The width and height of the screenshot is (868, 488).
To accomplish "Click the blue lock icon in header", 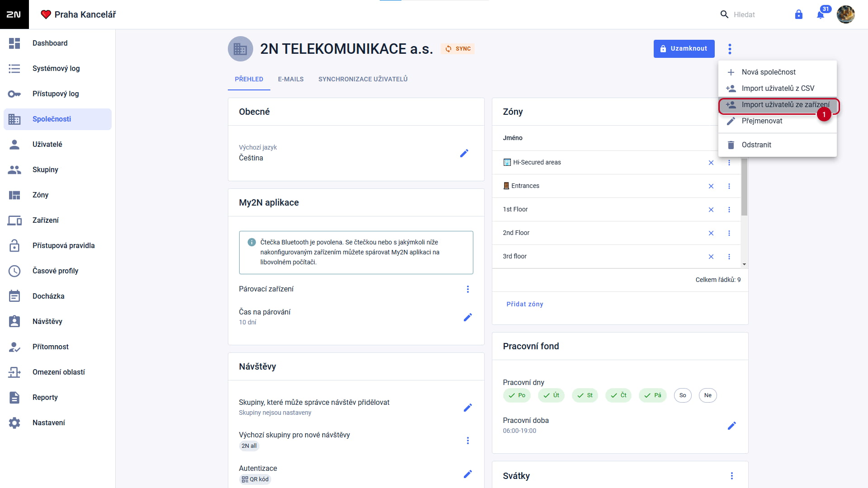I will (799, 14).
